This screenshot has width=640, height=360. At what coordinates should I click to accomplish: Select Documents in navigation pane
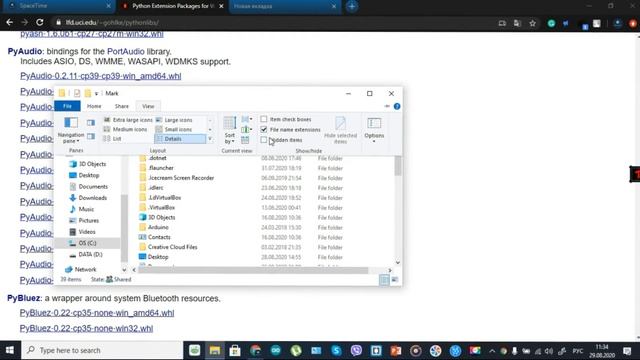click(89, 187)
